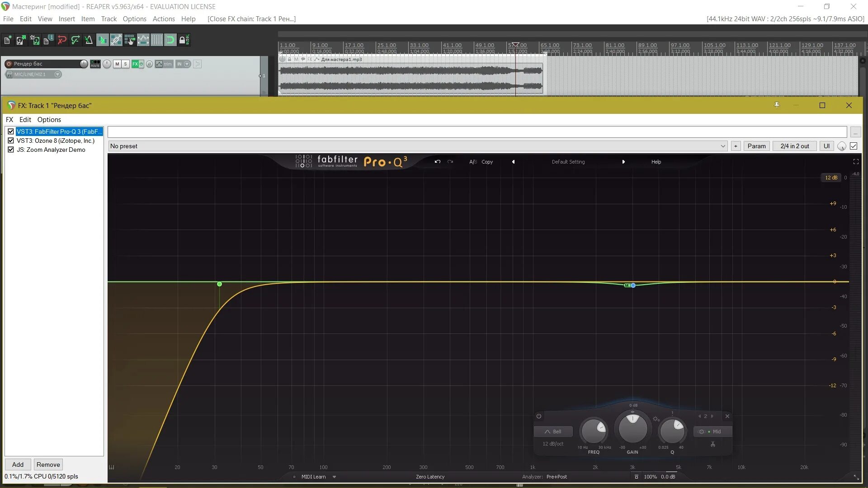Viewport: 868px width, 488px height.
Task: Click the Save project toolbar icon
Action: pos(35,40)
